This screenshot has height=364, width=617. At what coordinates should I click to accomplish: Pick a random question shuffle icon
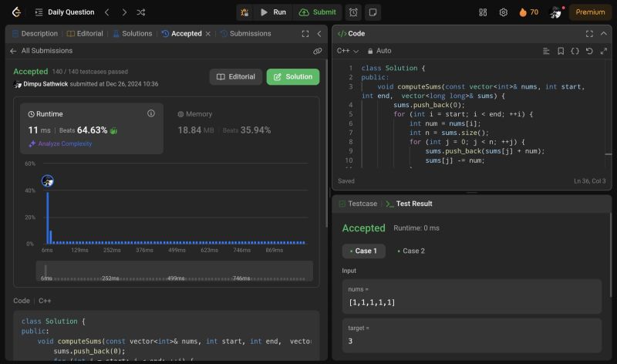click(141, 12)
